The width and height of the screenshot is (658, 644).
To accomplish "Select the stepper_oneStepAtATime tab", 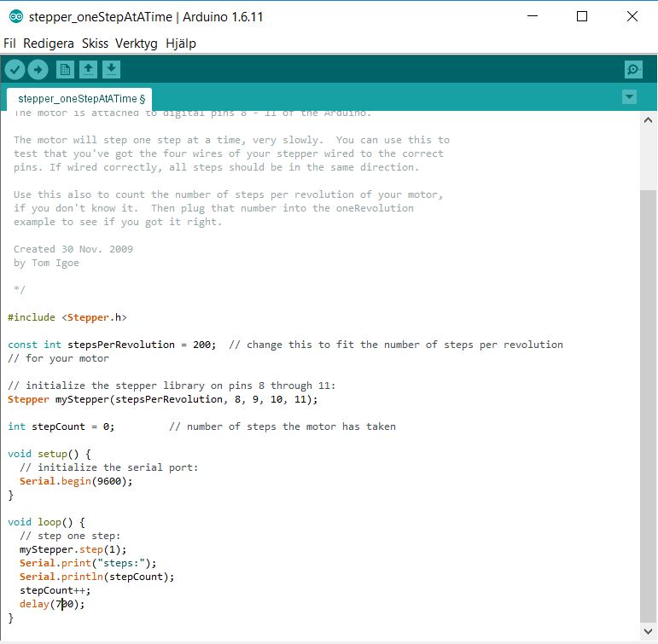I will 79,99.
